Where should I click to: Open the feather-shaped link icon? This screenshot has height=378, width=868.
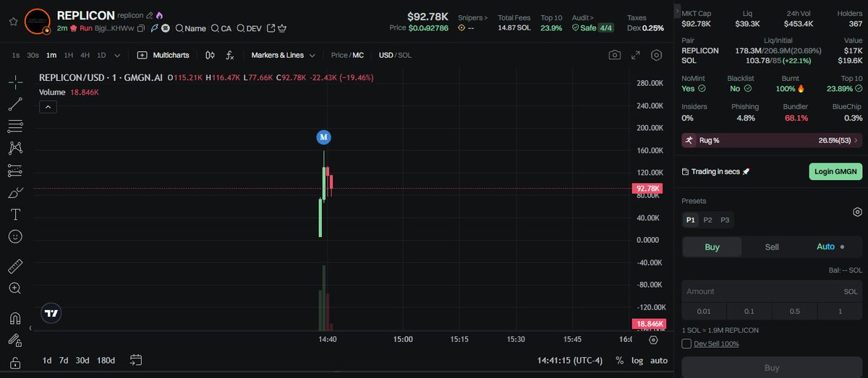pos(154,28)
